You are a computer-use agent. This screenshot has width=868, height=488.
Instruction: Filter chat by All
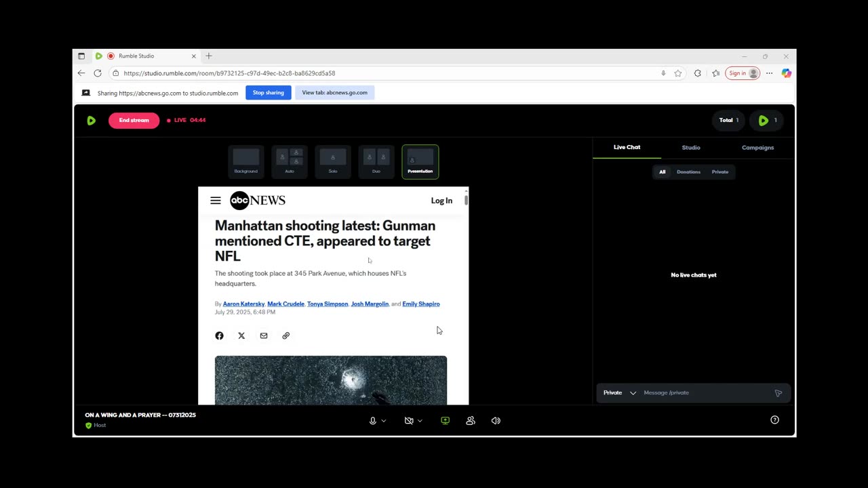tap(663, 172)
